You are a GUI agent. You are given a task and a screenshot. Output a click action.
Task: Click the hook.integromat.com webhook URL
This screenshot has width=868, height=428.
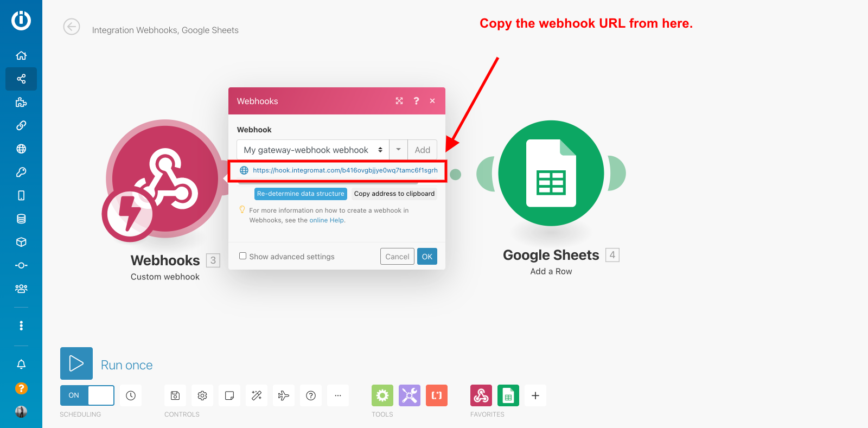coord(345,170)
